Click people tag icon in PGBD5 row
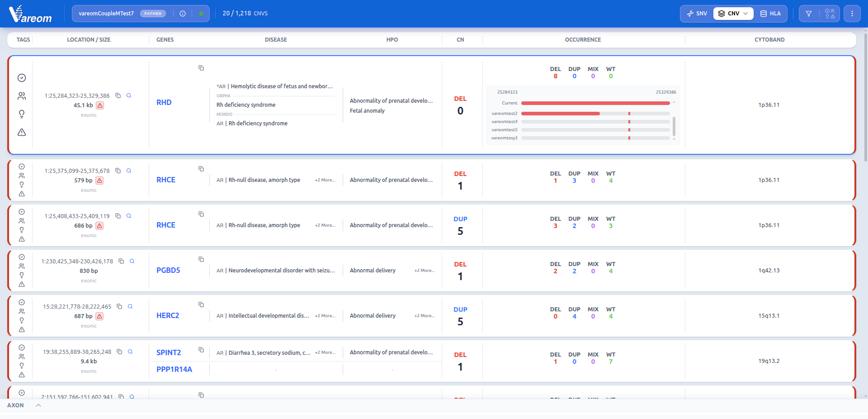 (22, 266)
